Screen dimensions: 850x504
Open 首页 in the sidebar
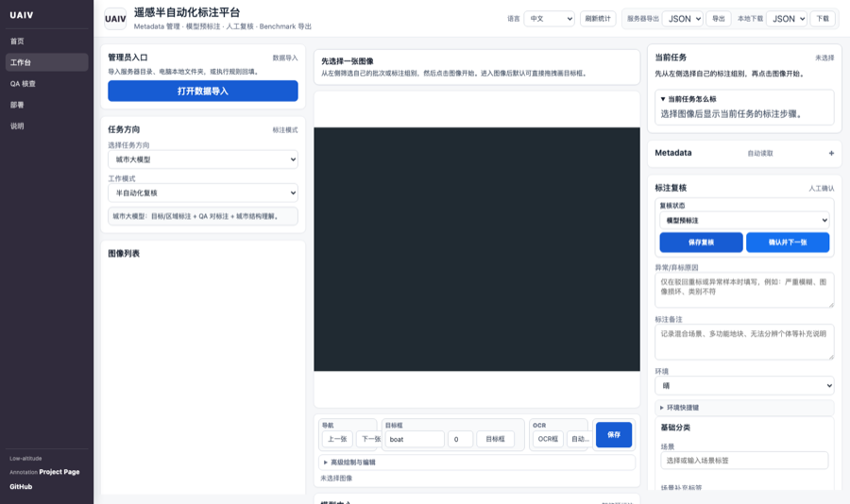(46, 42)
